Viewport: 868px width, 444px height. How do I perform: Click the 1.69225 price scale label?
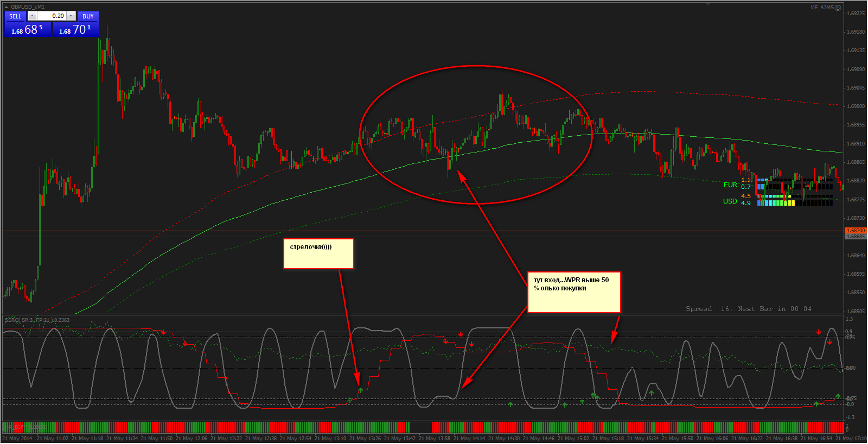point(856,14)
